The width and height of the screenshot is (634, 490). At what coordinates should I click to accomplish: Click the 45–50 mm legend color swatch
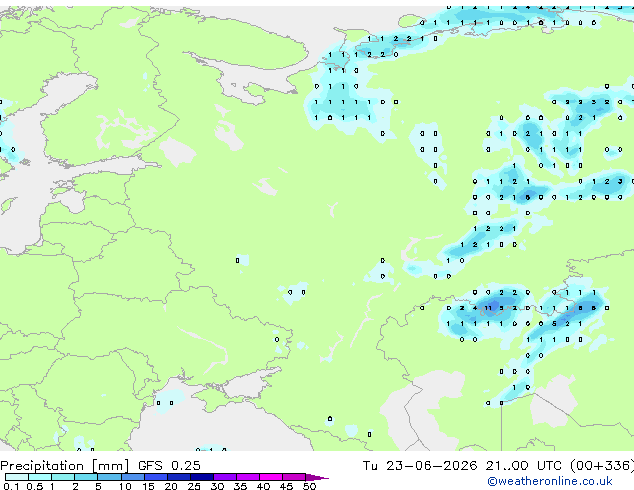294,477
